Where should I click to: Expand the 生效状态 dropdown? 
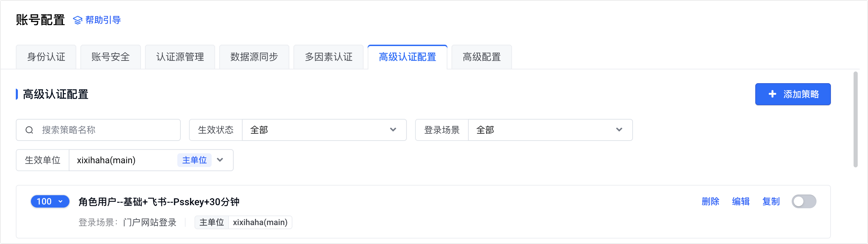[324, 130]
